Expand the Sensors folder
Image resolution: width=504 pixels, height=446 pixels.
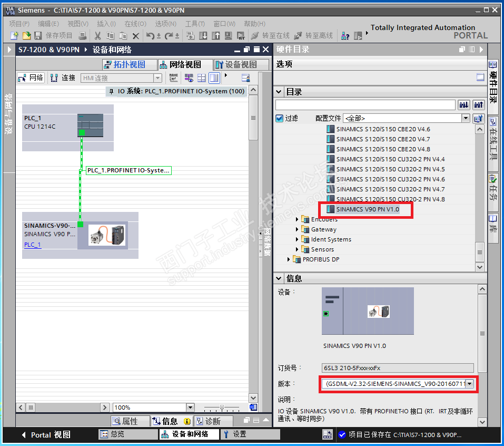297,249
